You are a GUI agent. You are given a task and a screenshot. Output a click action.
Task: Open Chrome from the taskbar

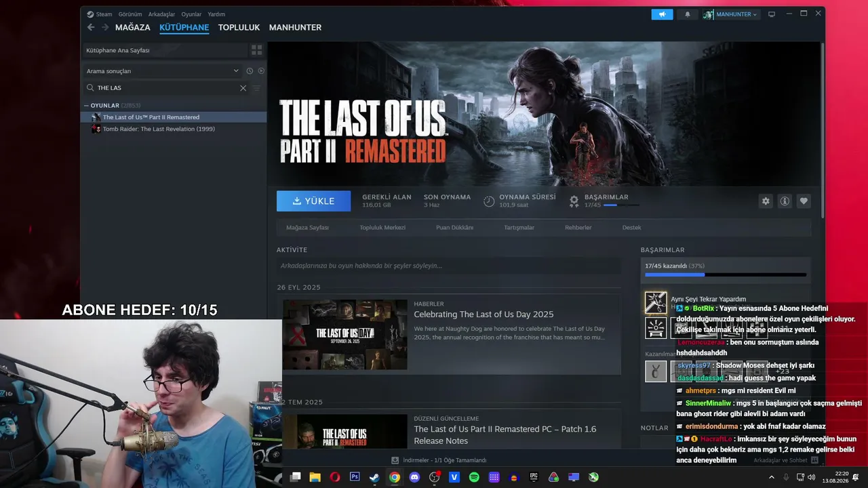click(x=395, y=477)
